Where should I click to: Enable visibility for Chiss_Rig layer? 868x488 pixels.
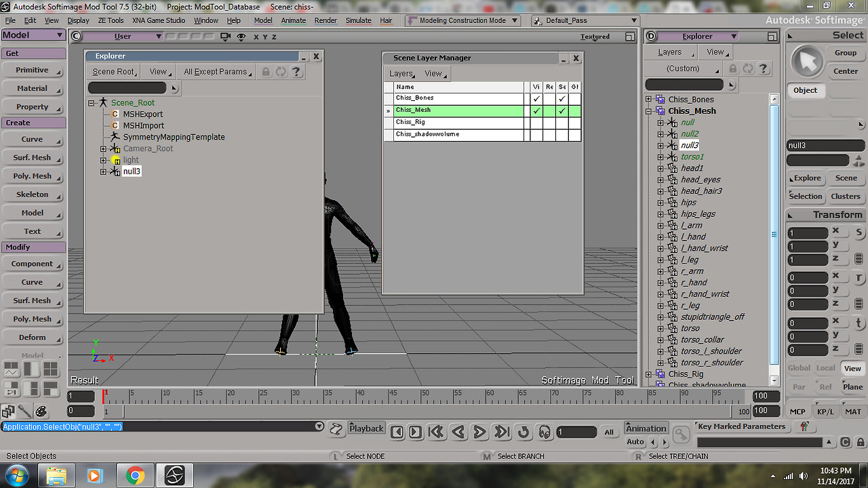pos(536,123)
